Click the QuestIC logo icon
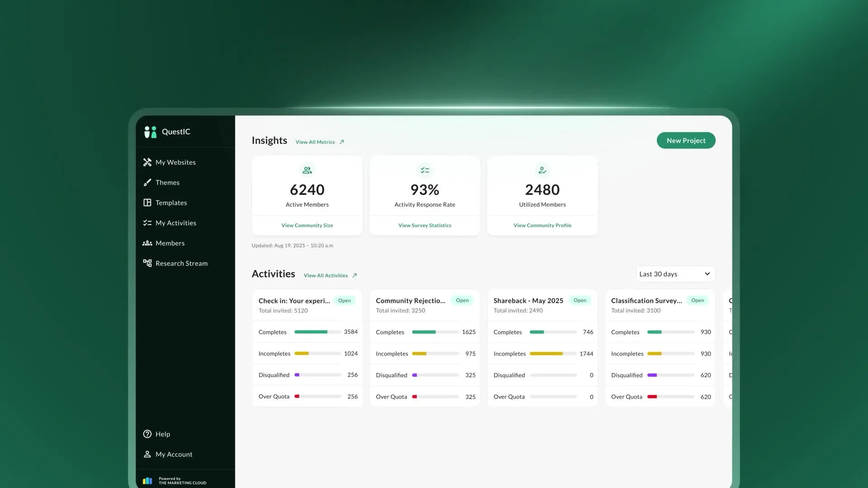Viewport: 868px width, 488px height. pyautogui.click(x=150, y=132)
